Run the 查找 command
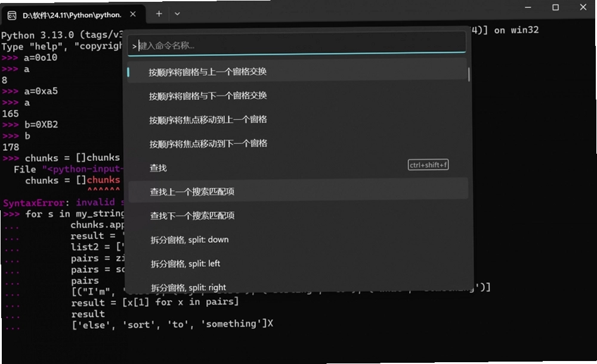 298,167
